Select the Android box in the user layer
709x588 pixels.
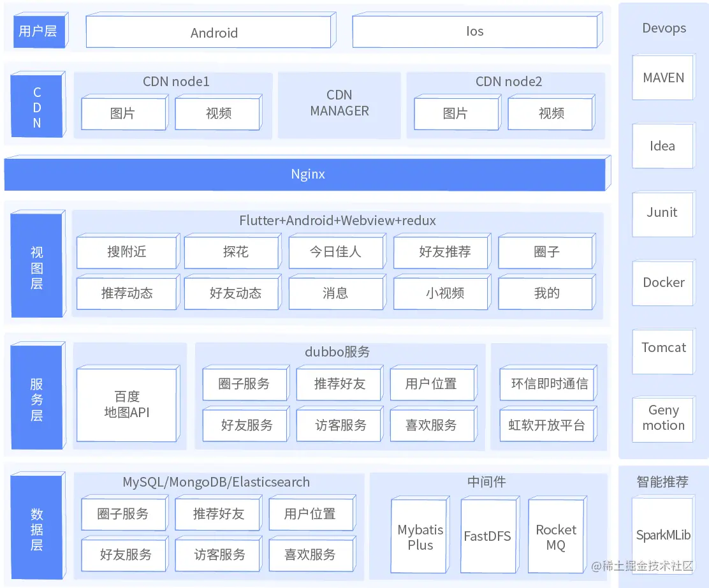pos(211,31)
